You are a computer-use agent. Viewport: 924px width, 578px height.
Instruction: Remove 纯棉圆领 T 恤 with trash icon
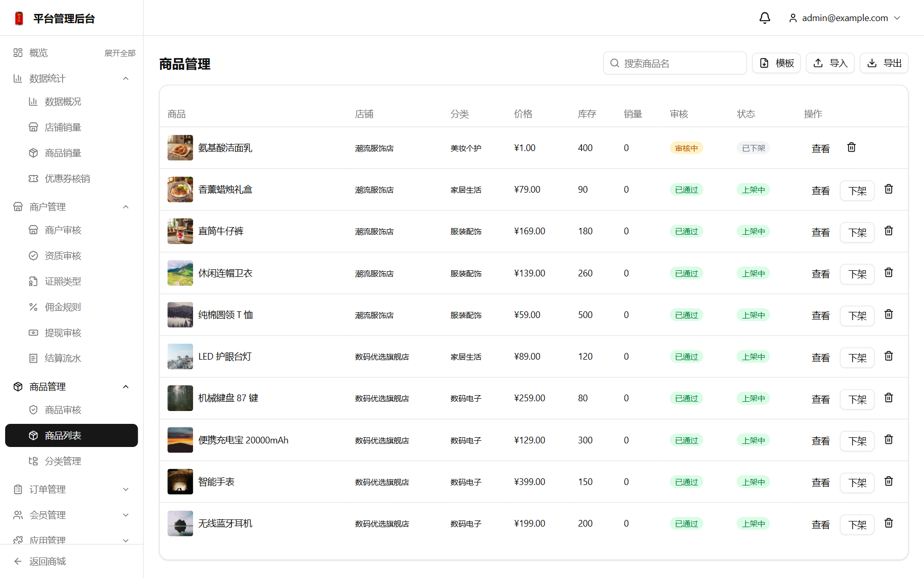pyautogui.click(x=889, y=314)
